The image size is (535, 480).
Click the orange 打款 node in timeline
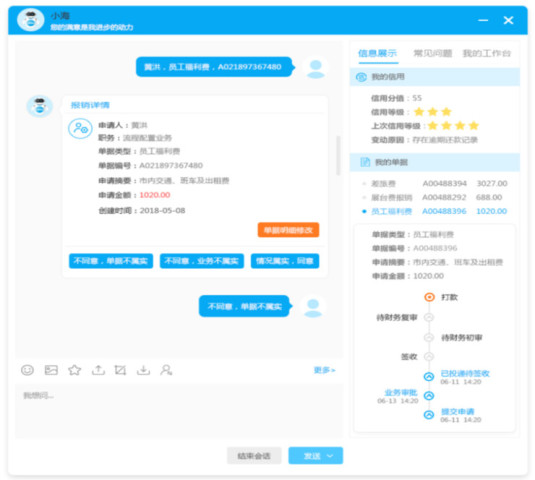click(x=429, y=297)
